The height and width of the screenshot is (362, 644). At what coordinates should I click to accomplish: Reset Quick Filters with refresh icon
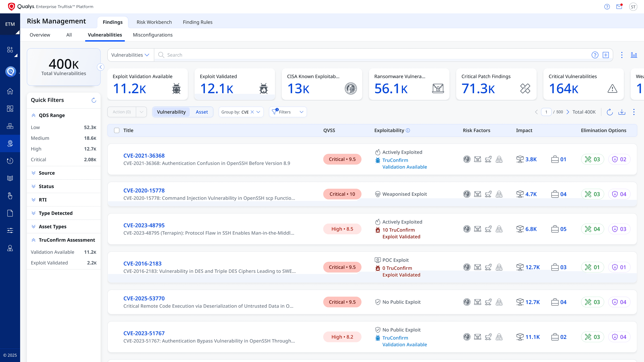(94, 100)
